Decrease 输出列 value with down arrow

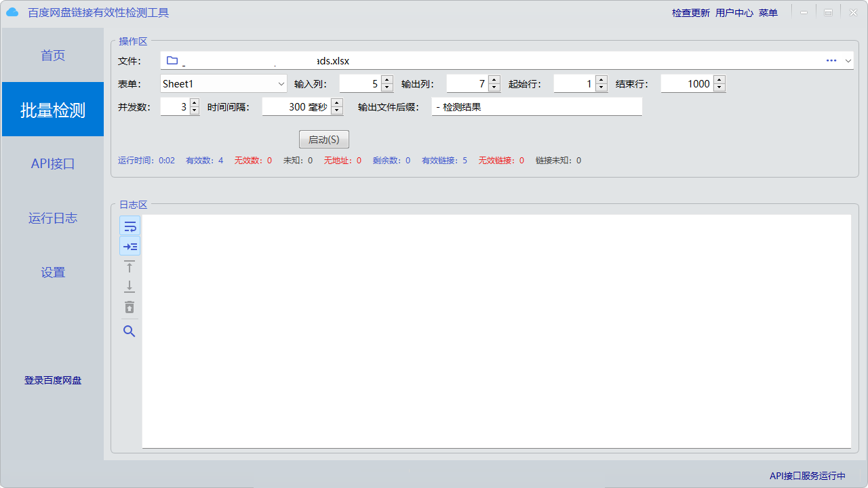pyautogui.click(x=494, y=88)
